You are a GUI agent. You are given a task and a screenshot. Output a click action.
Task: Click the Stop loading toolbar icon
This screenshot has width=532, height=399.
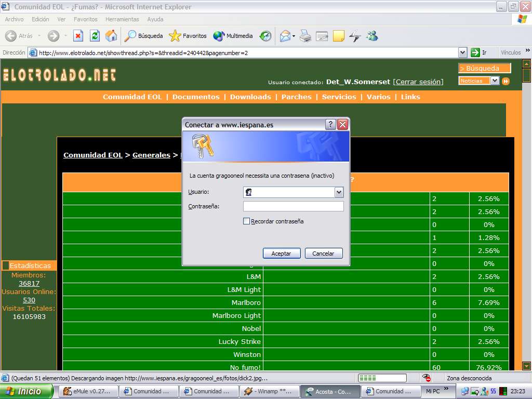pos(78,36)
